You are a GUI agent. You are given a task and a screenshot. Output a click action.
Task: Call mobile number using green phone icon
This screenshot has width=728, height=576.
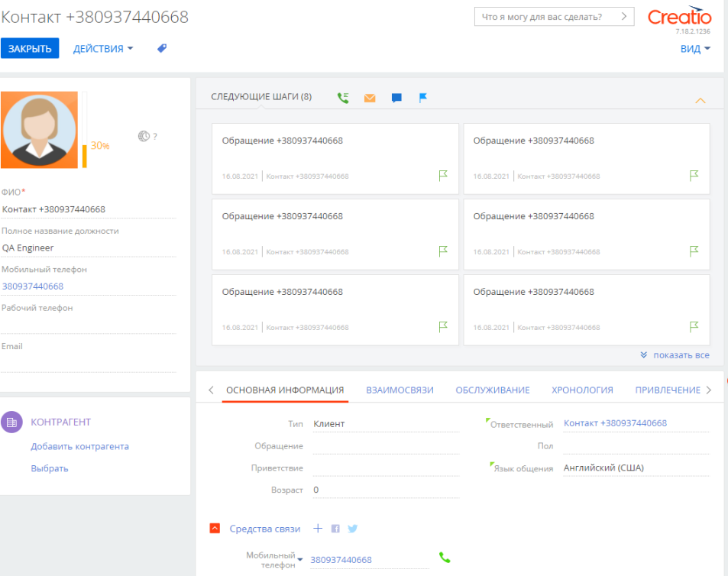pyautogui.click(x=445, y=558)
